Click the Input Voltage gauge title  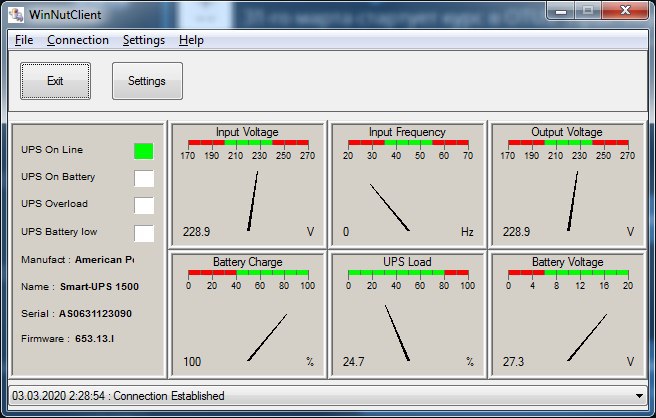(x=247, y=132)
